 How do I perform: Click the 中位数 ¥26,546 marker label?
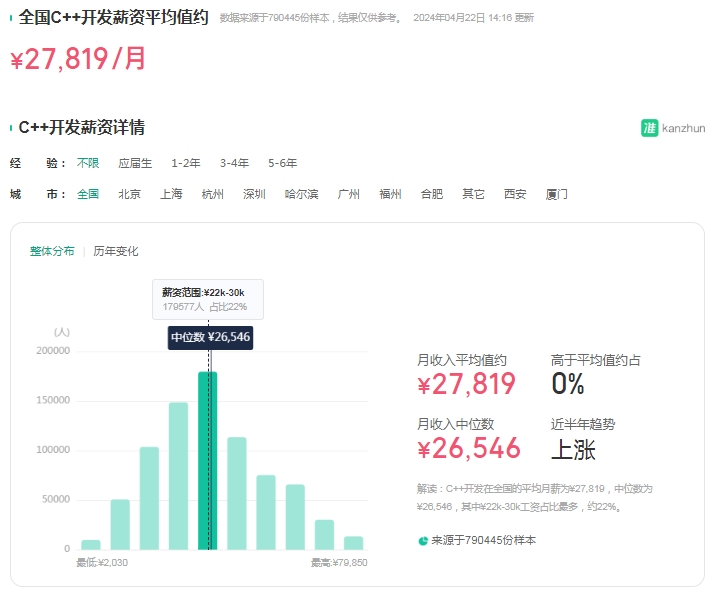tap(210, 338)
